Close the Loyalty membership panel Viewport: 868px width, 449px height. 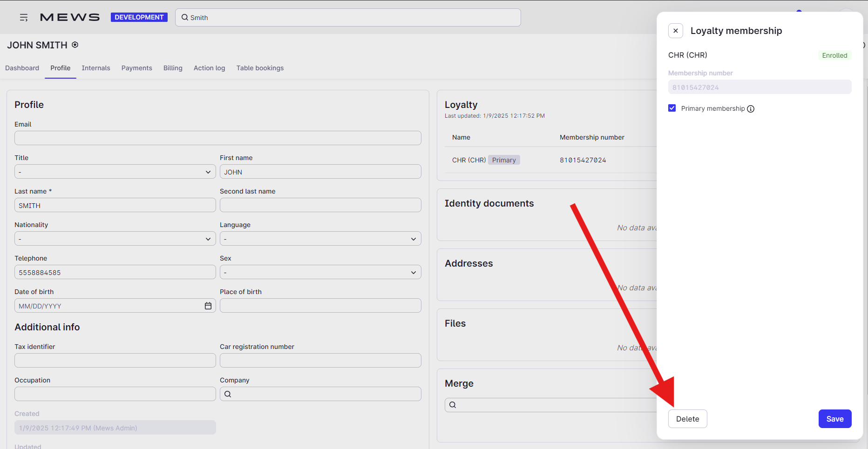coord(676,30)
